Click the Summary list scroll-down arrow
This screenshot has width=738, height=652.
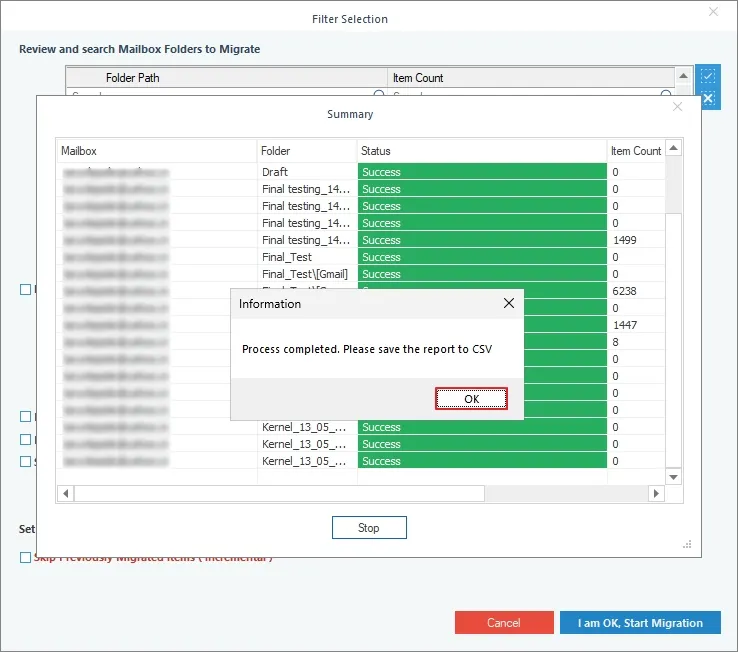(674, 477)
